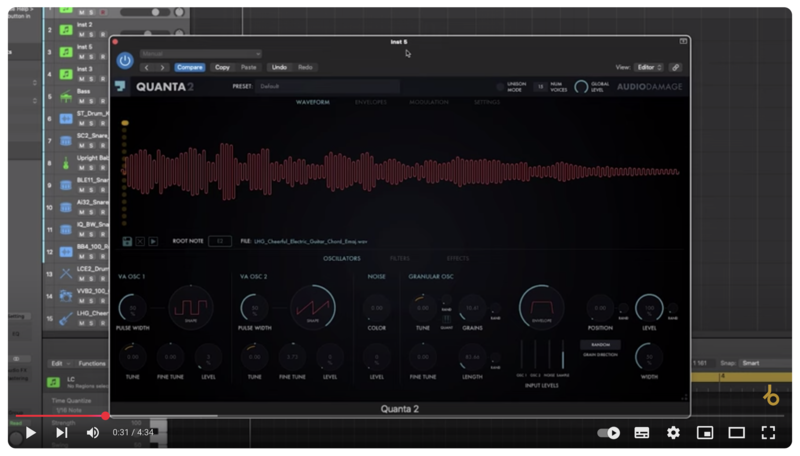The width and height of the screenshot is (800, 456).
Task: Toggle the Quanta 2 plugin power button
Action: click(124, 61)
